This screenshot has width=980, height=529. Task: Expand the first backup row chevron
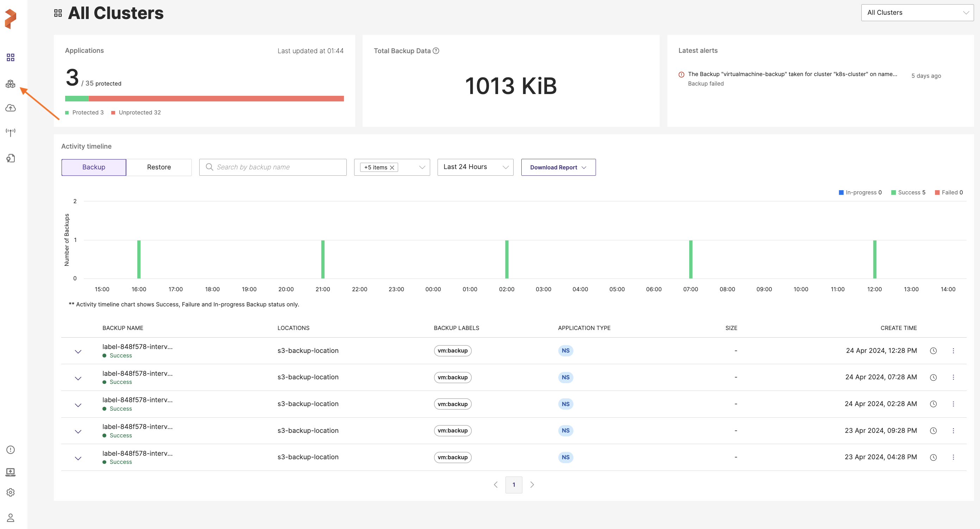(78, 351)
